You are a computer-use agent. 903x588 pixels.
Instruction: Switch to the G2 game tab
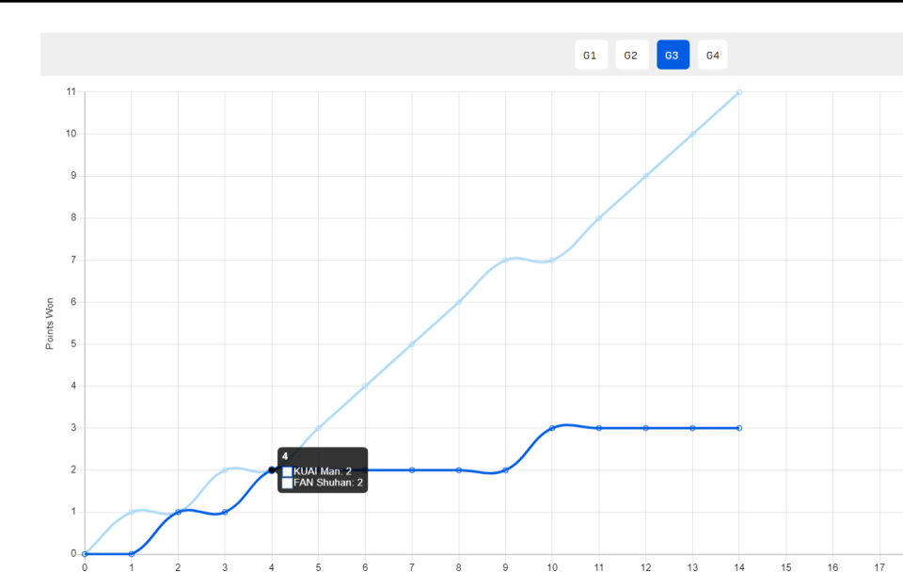tap(632, 55)
